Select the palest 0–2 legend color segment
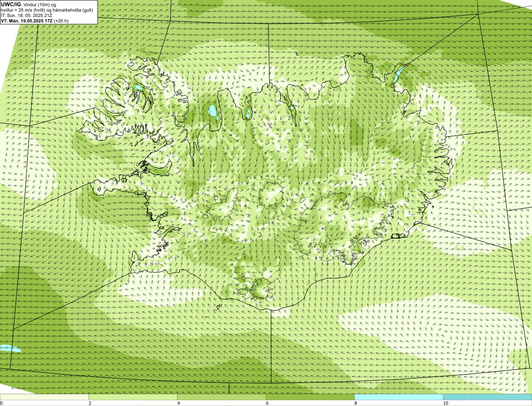Screen dimensions: 532x406 pos(44,397)
